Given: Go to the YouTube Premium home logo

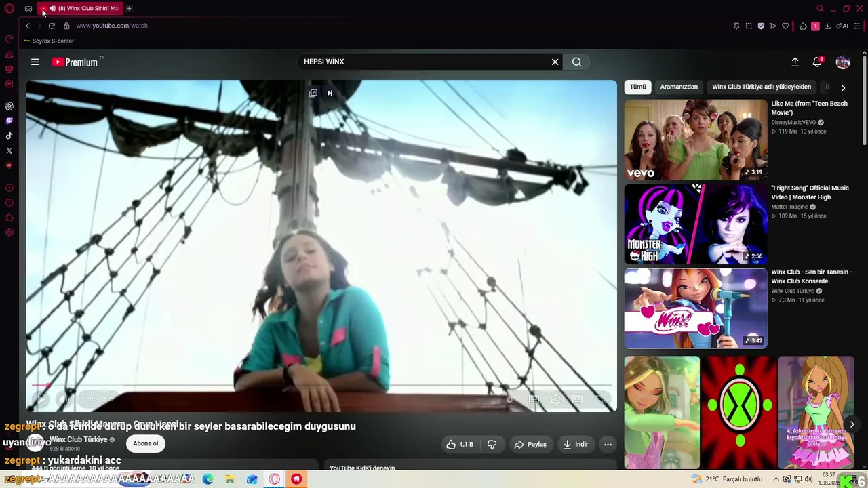Looking at the screenshot, I should tap(75, 62).
